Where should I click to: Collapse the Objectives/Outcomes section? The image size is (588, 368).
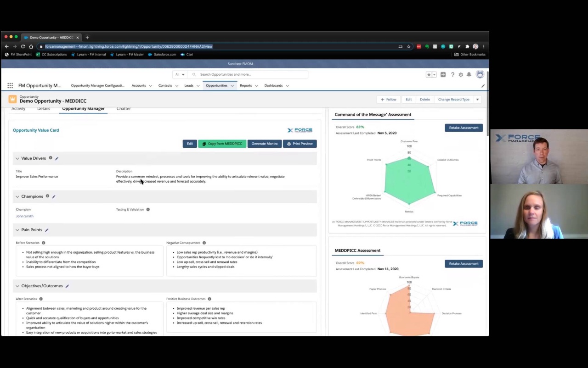click(x=17, y=286)
